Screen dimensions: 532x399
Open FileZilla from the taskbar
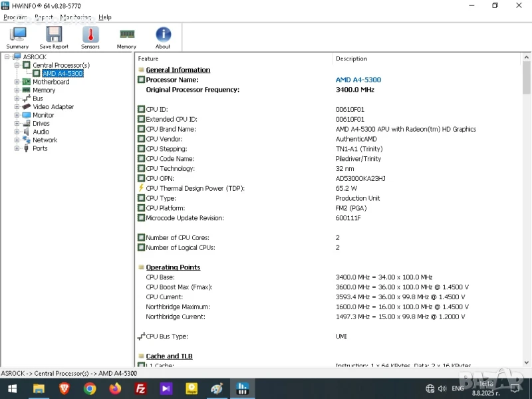(x=140, y=388)
